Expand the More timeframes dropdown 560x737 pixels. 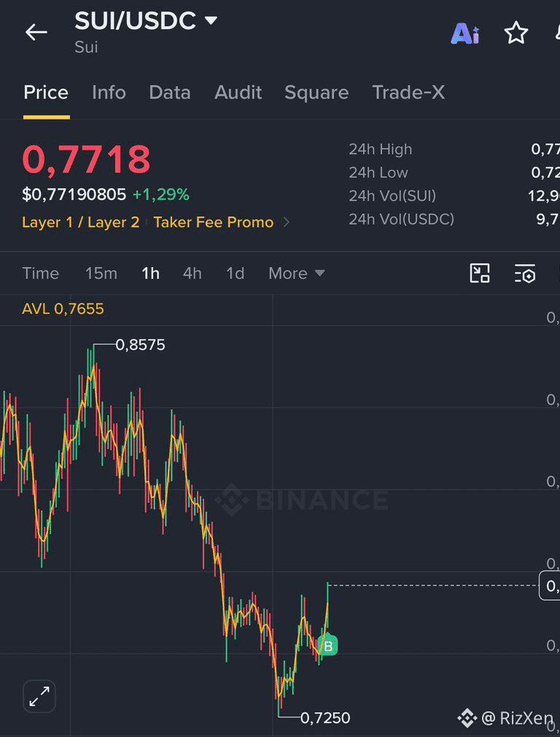coord(297,273)
